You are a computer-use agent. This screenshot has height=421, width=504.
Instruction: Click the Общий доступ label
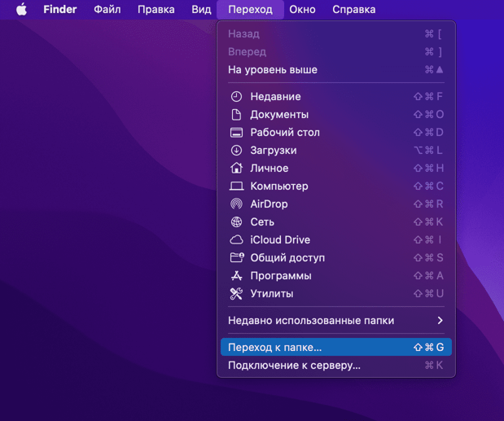287,258
